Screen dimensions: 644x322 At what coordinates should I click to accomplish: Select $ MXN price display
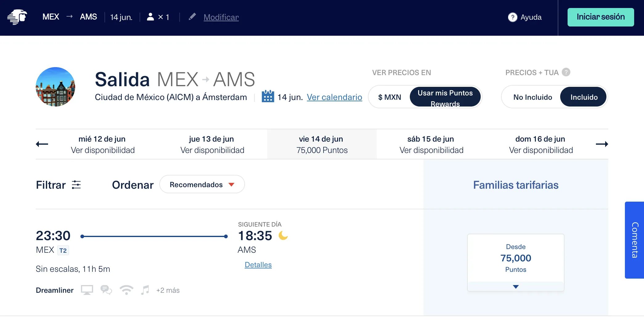[389, 97]
